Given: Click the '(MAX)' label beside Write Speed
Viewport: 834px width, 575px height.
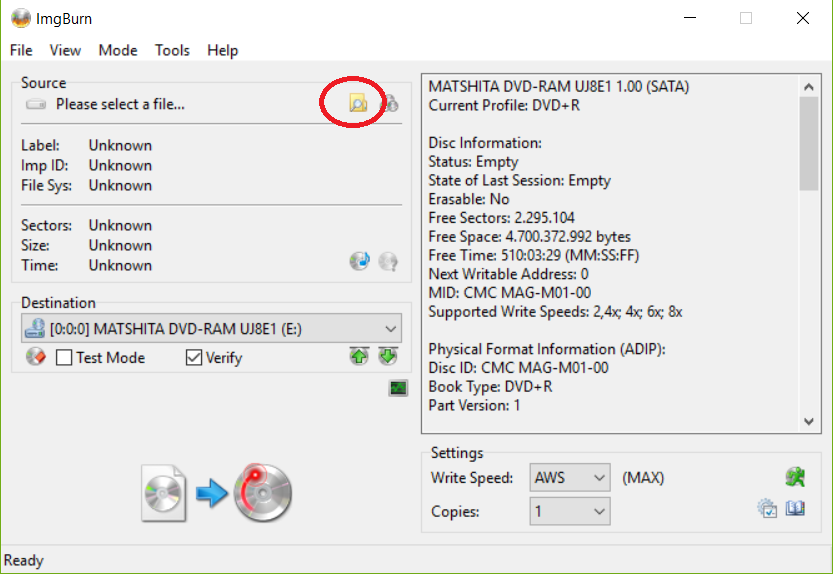Looking at the screenshot, I should [x=643, y=478].
